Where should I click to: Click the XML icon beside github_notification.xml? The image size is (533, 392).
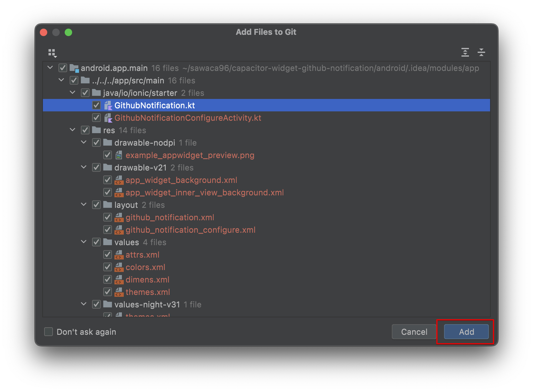119,217
